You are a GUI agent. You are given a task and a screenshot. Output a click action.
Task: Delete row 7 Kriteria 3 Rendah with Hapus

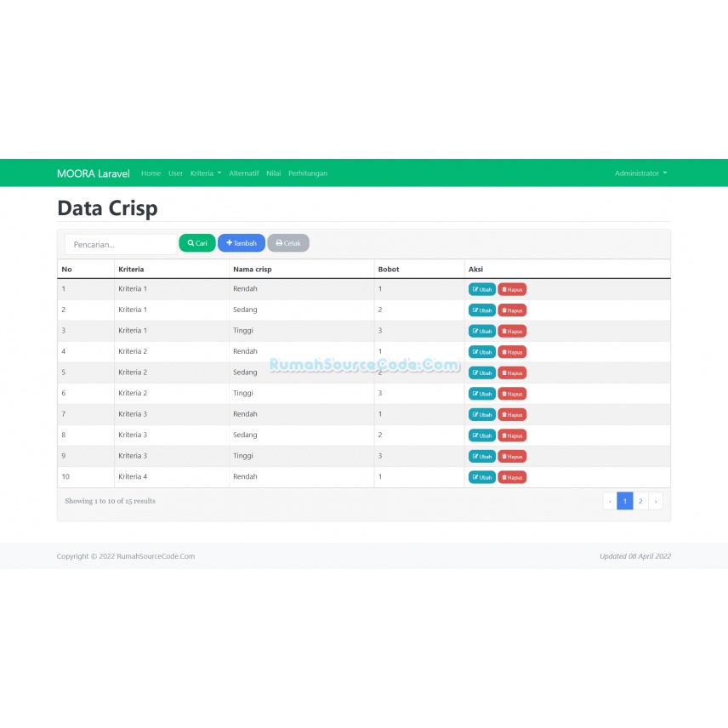coord(512,415)
